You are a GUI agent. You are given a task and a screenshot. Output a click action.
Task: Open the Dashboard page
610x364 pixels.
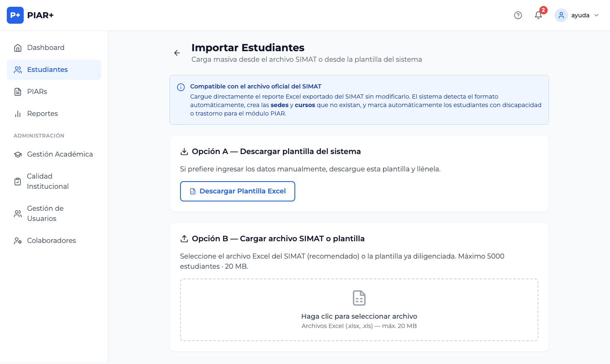click(x=46, y=47)
